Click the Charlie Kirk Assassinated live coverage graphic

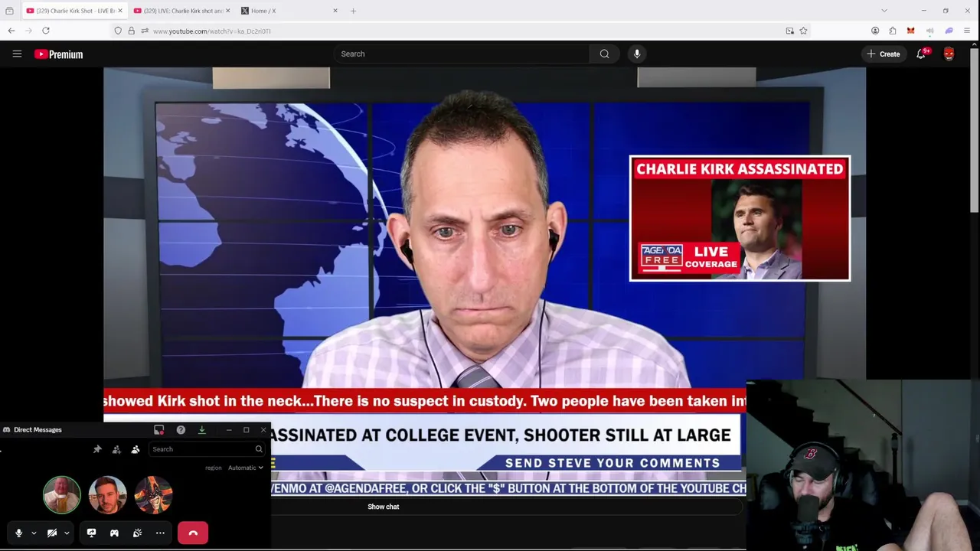(x=740, y=218)
